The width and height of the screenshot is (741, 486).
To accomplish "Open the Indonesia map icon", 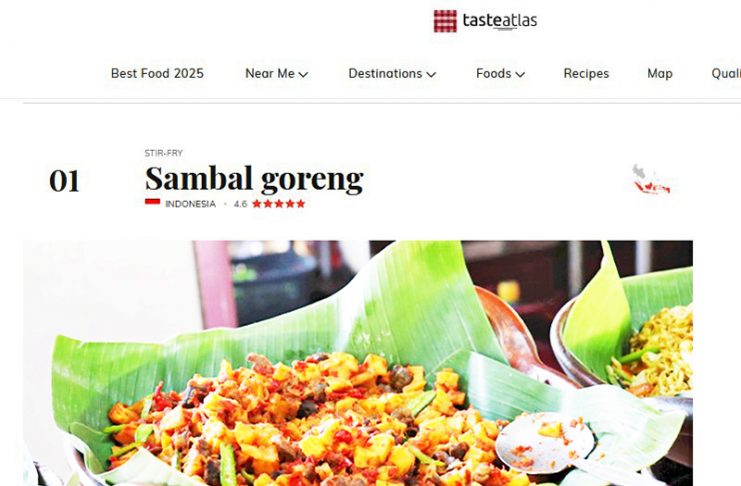I will 652,180.
